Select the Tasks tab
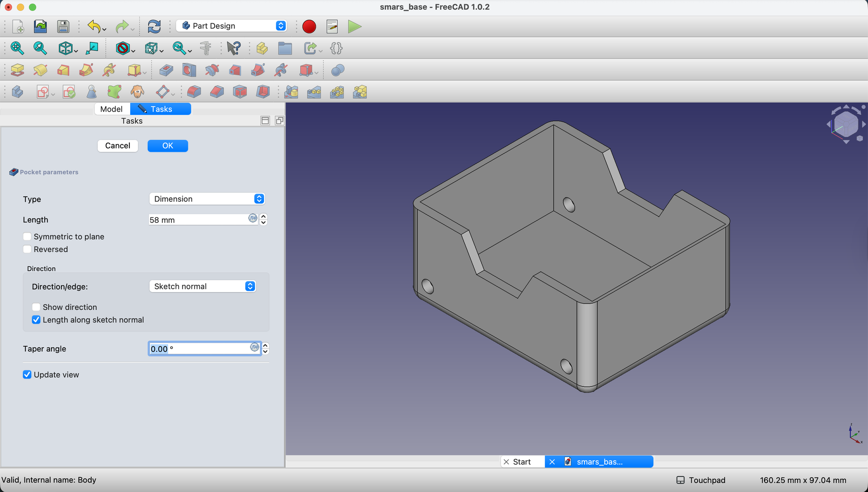868x492 pixels. tap(160, 109)
